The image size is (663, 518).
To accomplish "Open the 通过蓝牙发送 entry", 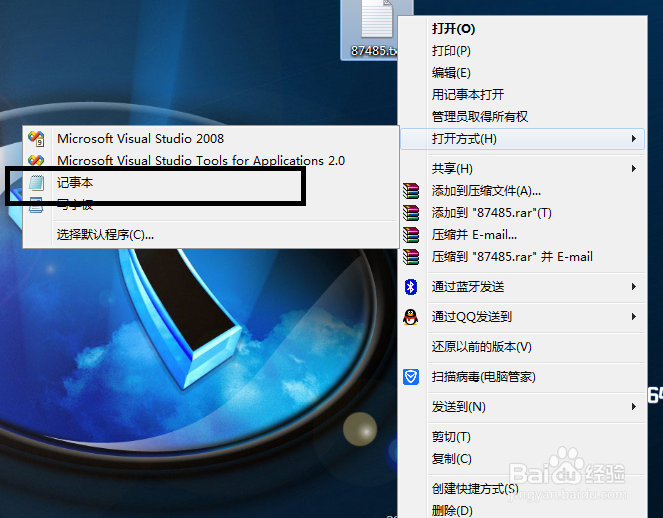I will (x=523, y=287).
